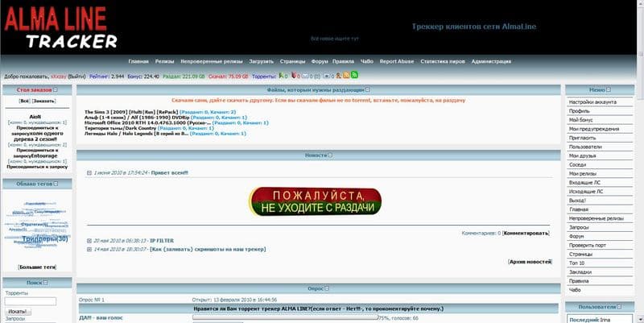The width and height of the screenshot is (644, 323).
Task: Open the inbox envelope icon
Action: click(305, 76)
